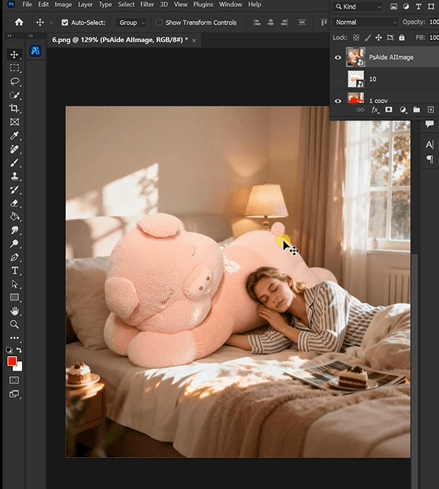Select the Move tool in toolbar
439x489 pixels.
tap(14, 54)
